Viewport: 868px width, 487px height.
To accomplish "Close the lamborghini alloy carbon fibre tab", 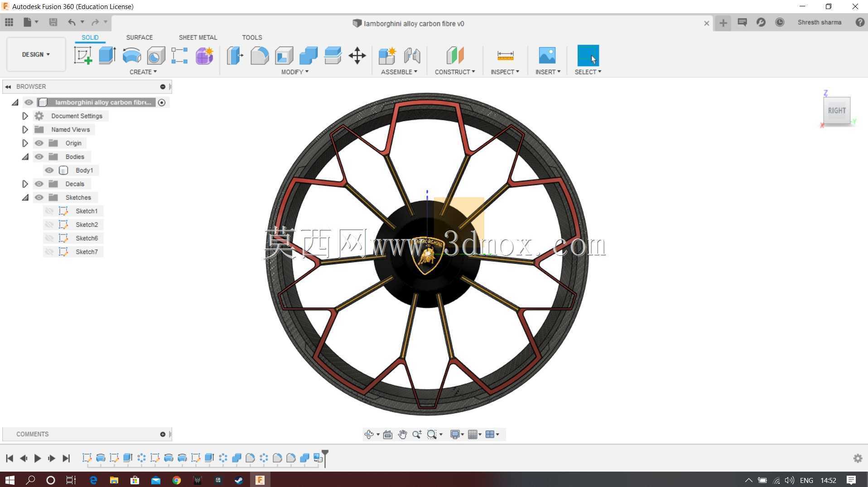I will pyautogui.click(x=706, y=23).
